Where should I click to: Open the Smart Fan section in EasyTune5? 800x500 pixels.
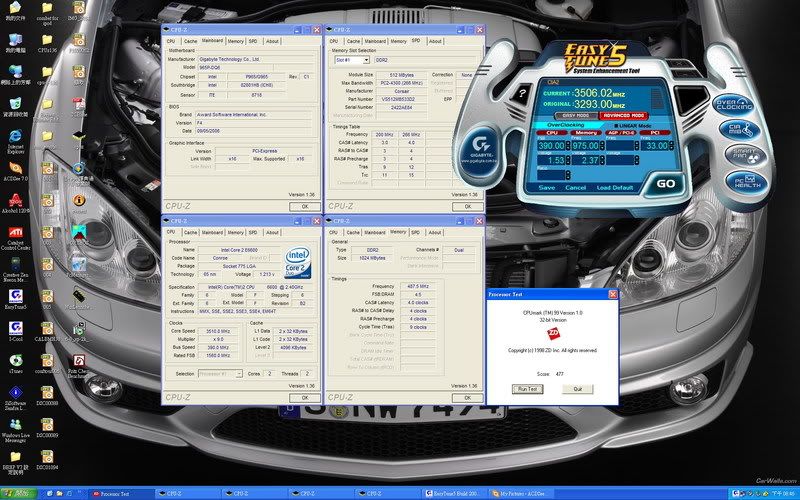744,155
